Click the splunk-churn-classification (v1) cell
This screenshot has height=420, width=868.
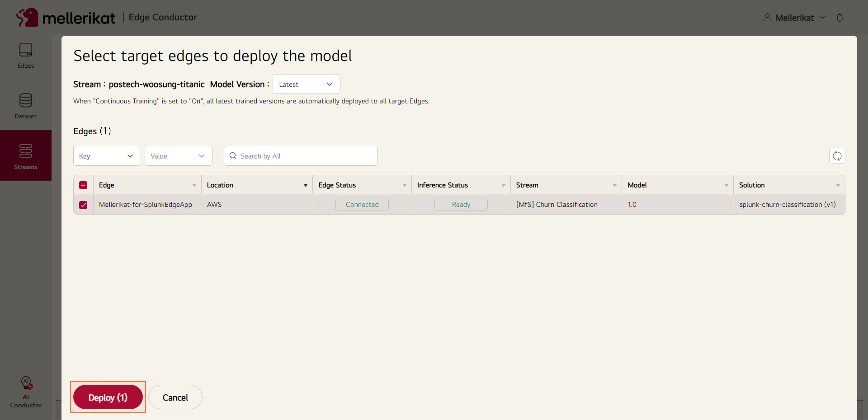click(787, 205)
